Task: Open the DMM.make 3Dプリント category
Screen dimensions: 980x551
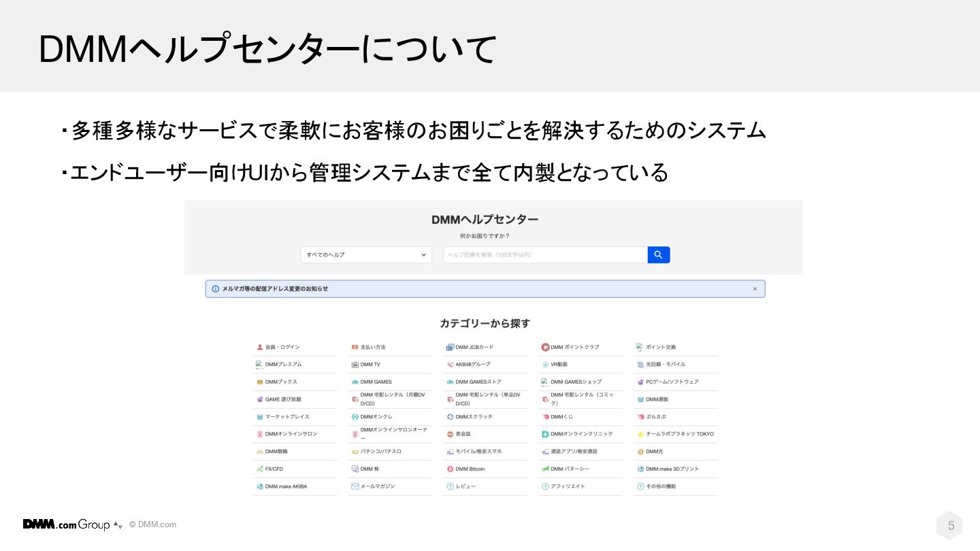Action: tap(676, 469)
